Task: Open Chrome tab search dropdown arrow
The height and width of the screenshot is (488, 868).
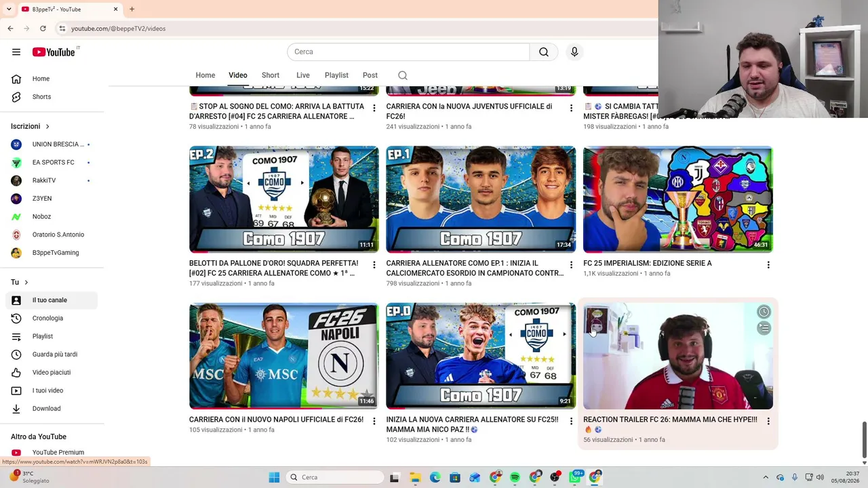Action: coord(9,9)
